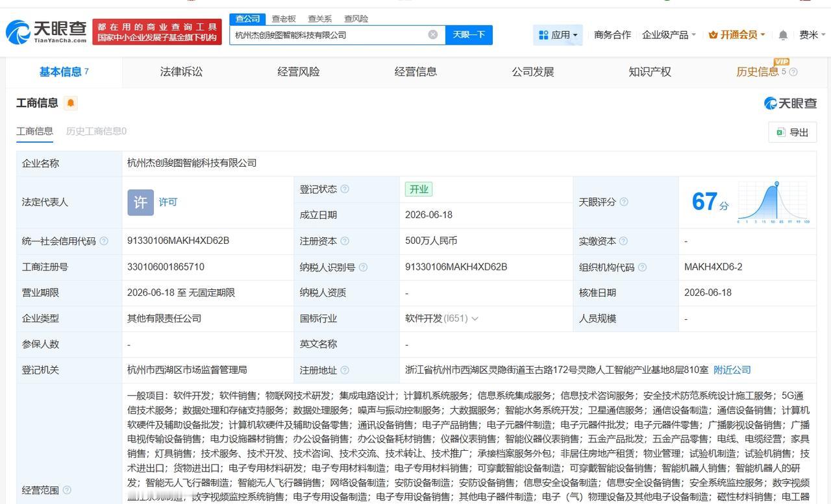Select the 工商信息 sub-tab

34,131
